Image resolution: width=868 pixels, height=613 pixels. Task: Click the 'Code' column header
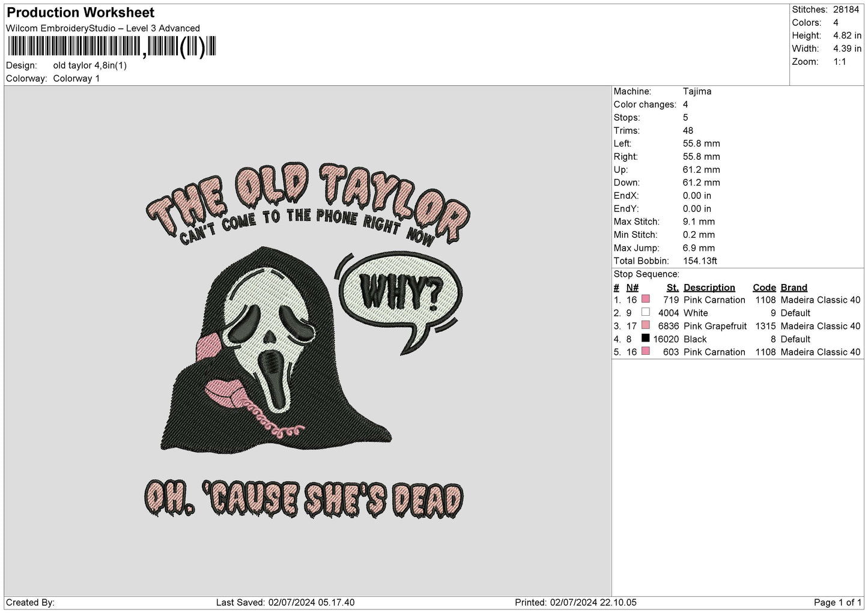[x=764, y=287]
